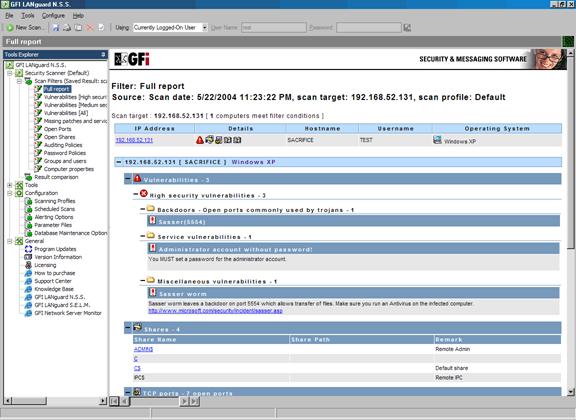The width and height of the screenshot is (576, 420).
Task: Click the pin icon on the Tools Explorer header
Action: tap(103, 54)
